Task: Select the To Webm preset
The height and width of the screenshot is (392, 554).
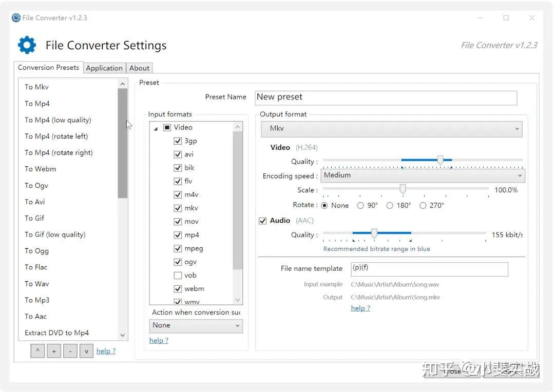Action: point(41,169)
